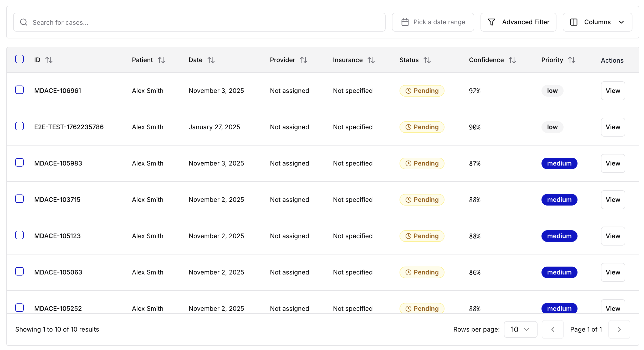Go to the next page arrow
This screenshot has height=350, width=644.
619,329
